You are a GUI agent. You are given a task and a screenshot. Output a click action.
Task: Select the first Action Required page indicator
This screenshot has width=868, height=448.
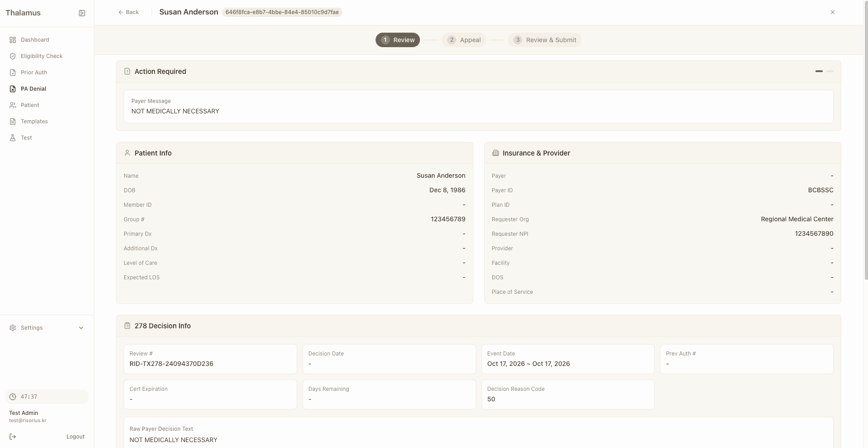point(819,71)
